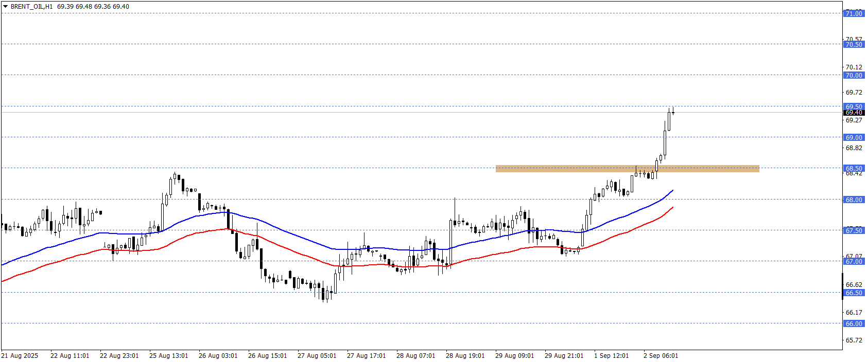This screenshot has height=362, width=868.
Task: Click the 29 Aug 09:01 time label
Action: coord(514,356)
